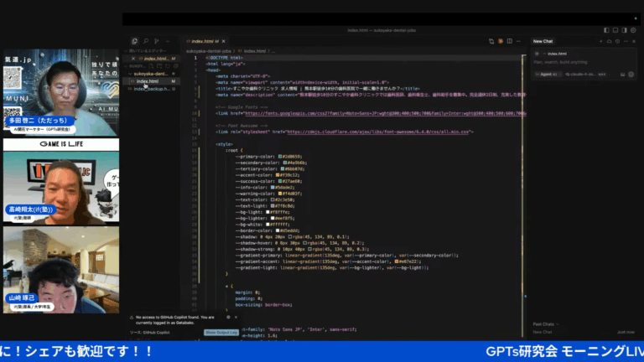Open the Source Control branch icon
Screen dimensions: 644x362
coord(157,41)
